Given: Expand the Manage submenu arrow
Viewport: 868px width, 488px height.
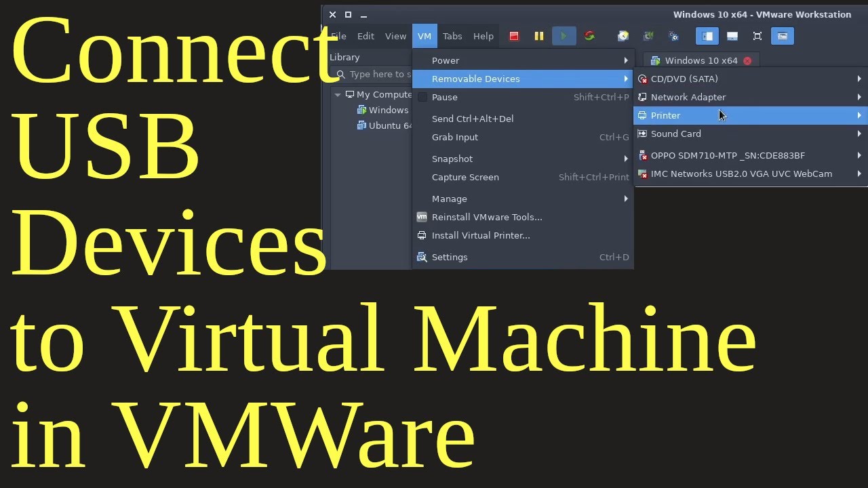Looking at the screenshot, I should (626, 199).
